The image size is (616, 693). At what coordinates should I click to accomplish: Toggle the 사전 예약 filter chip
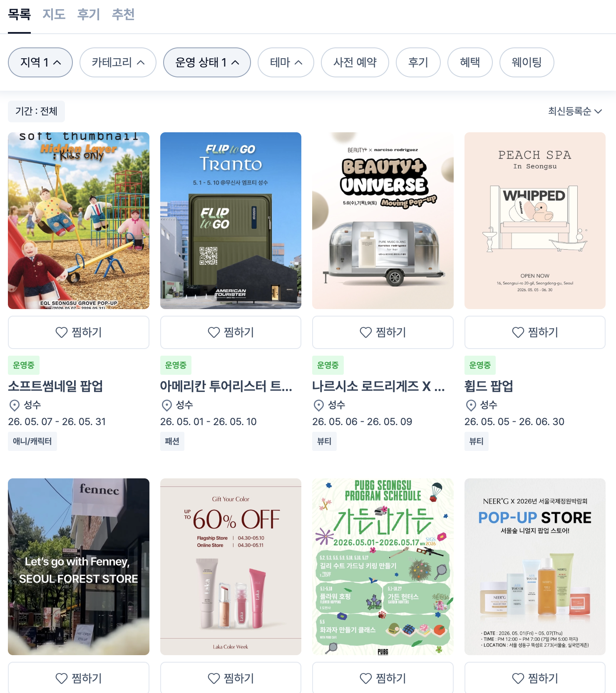click(355, 62)
